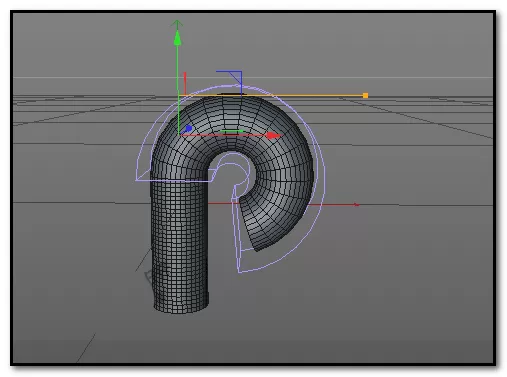The image size is (507, 377).
Task: Select the red X-axis arrowhead of the gizmo
Action: pos(274,135)
